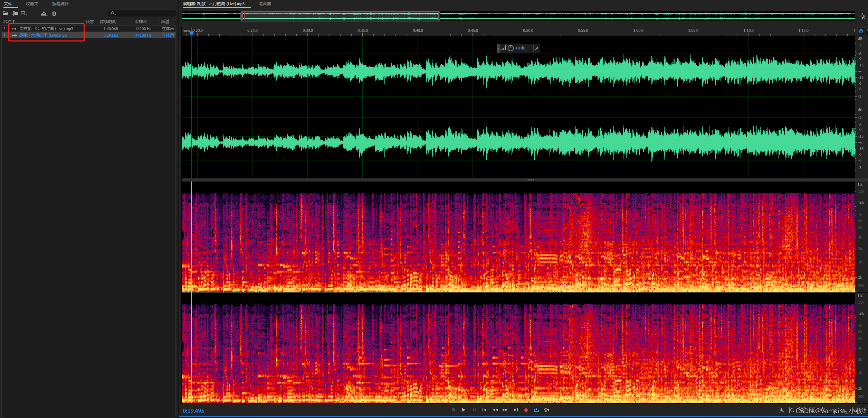
Task: Toggle skip selection button
Action: (546, 410)
